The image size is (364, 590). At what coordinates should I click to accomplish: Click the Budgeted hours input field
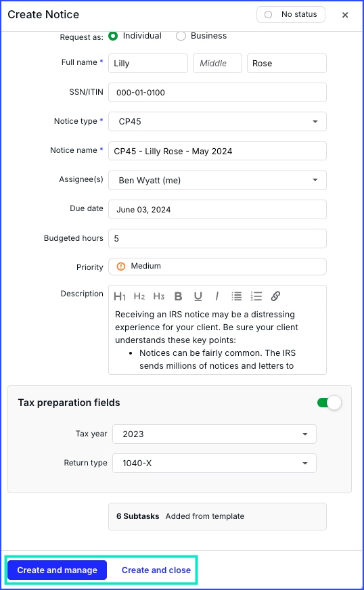(217, 239)
